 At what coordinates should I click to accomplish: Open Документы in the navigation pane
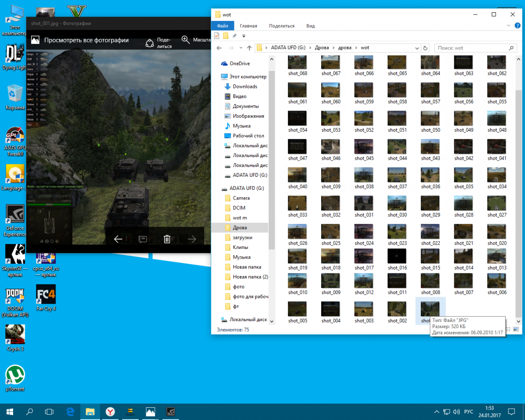245,106
